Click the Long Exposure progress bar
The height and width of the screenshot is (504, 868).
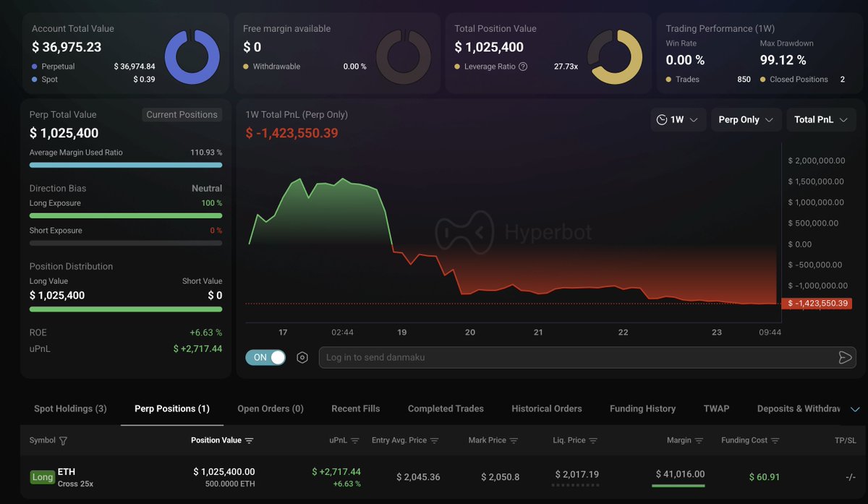(125, 215)
